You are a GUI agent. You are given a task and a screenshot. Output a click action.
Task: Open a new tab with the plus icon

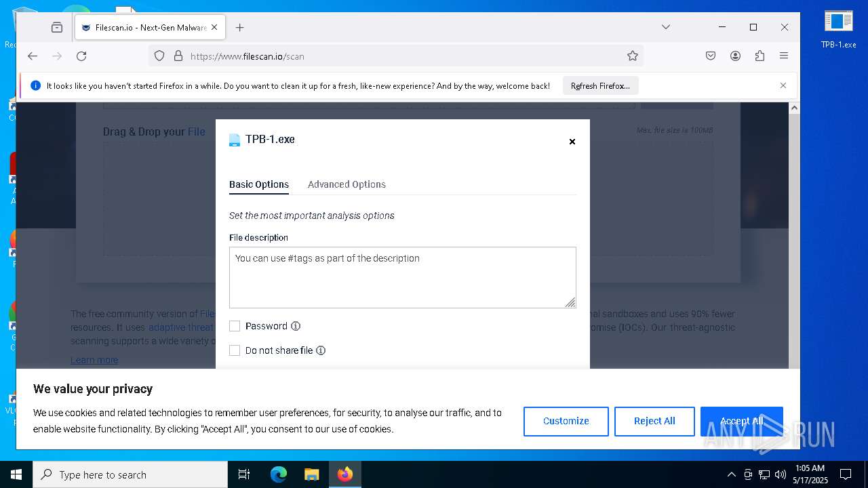coord(239,27)
